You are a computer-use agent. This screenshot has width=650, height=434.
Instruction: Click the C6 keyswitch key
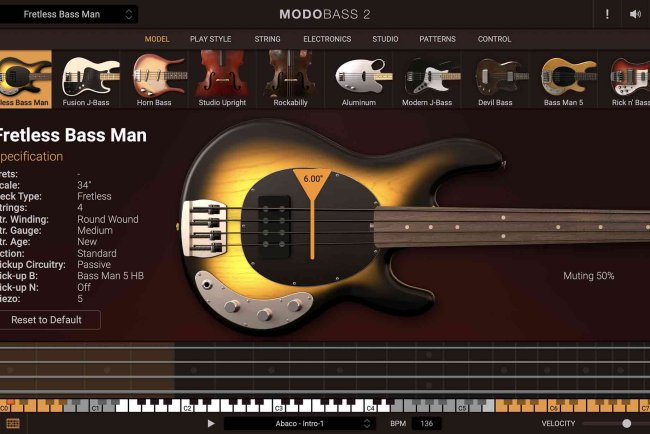[x=553, y=406]
